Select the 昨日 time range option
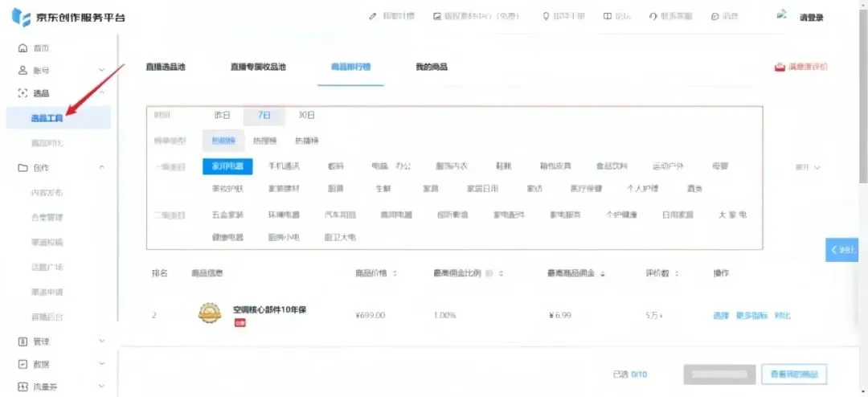The width and height of the screenshot is (868, 397). point(222,116)
